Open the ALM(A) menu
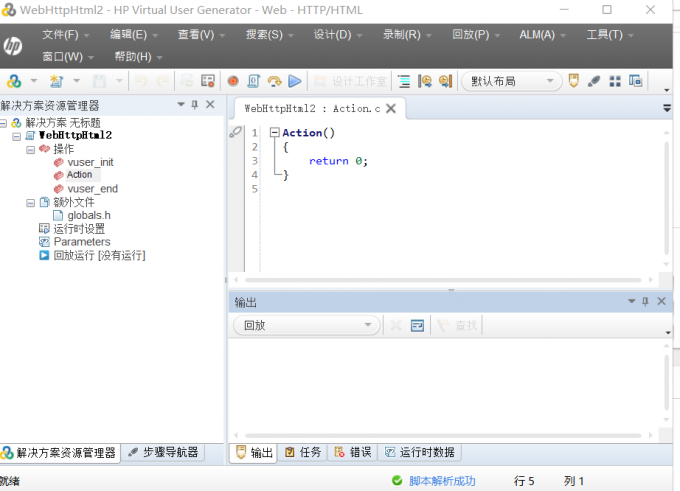The image size is (680, 491). [542, 34]
